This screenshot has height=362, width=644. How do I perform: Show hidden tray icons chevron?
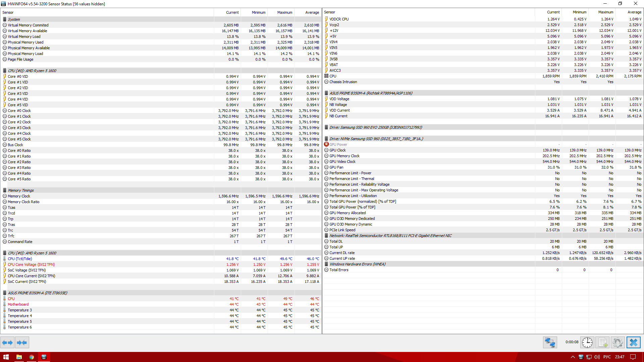pyautogui.click(x=573, y=357)
